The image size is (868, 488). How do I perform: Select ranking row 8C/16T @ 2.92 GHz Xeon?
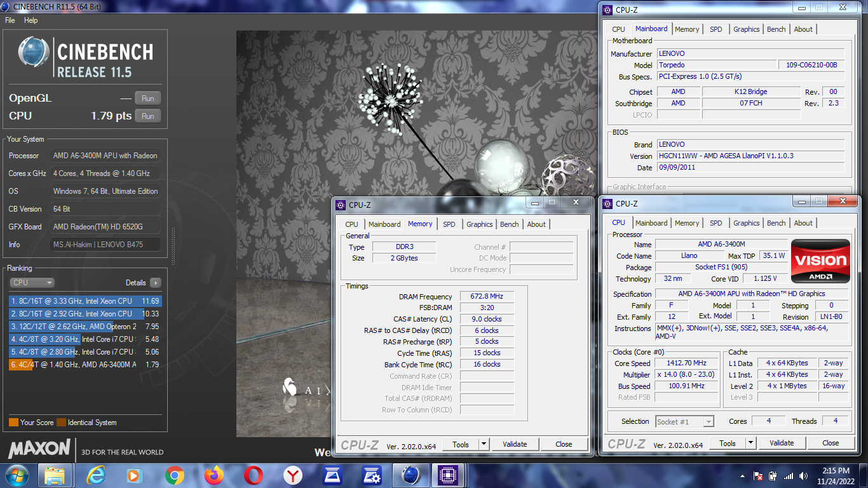click(x=85, y=314)
